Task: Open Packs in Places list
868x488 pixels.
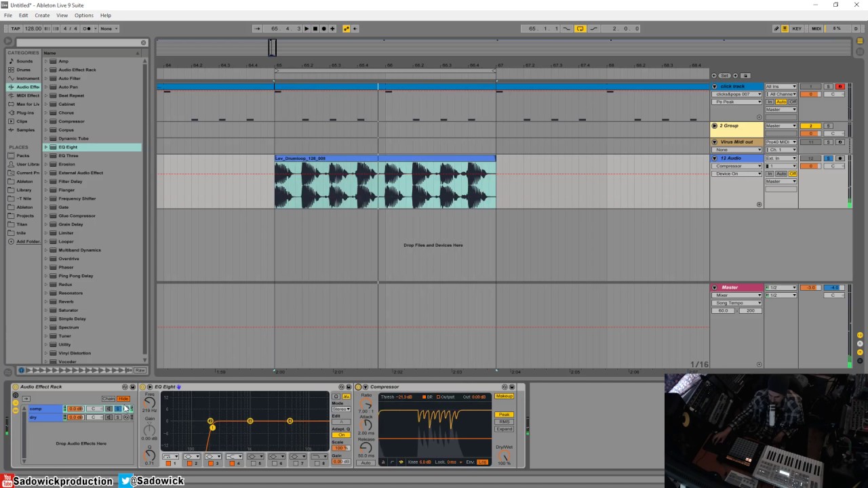Action: 22,156
